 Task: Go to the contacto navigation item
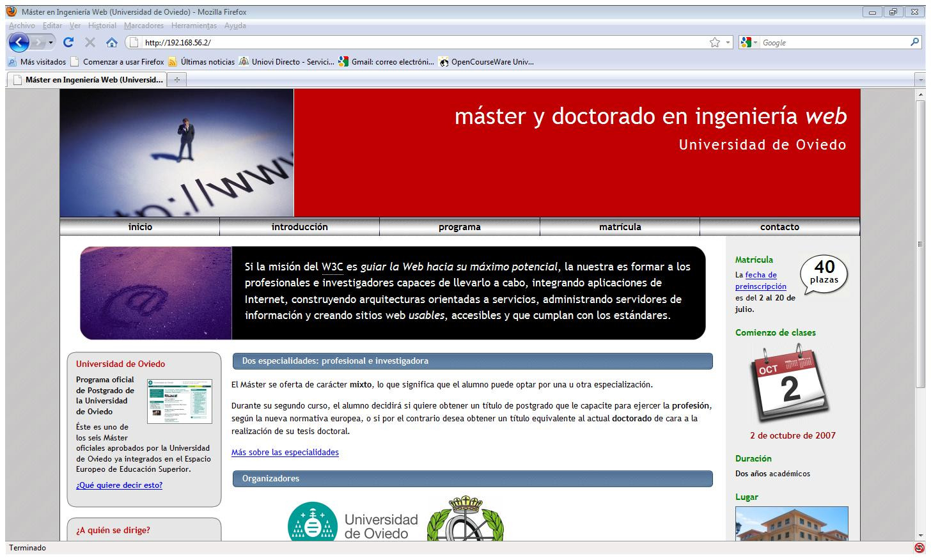coord(779,227)
